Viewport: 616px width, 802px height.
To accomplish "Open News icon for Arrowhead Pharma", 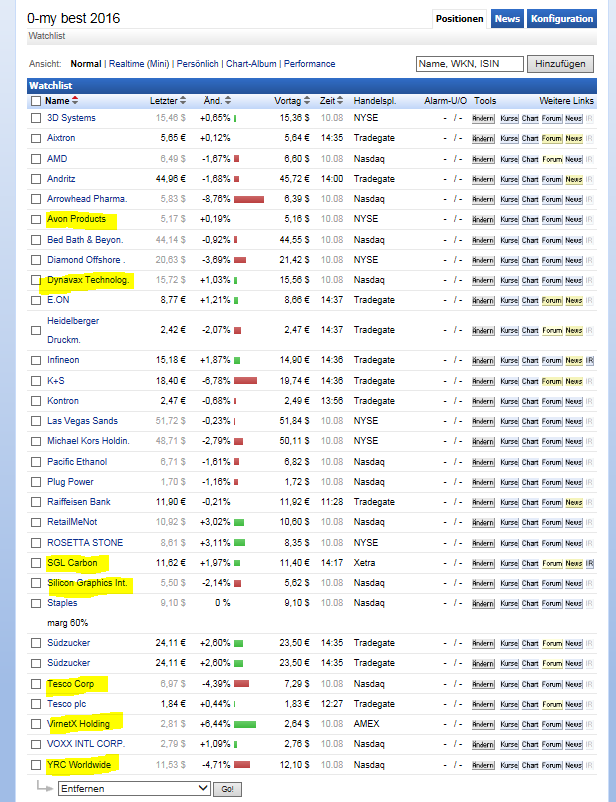I will point(573,199).
